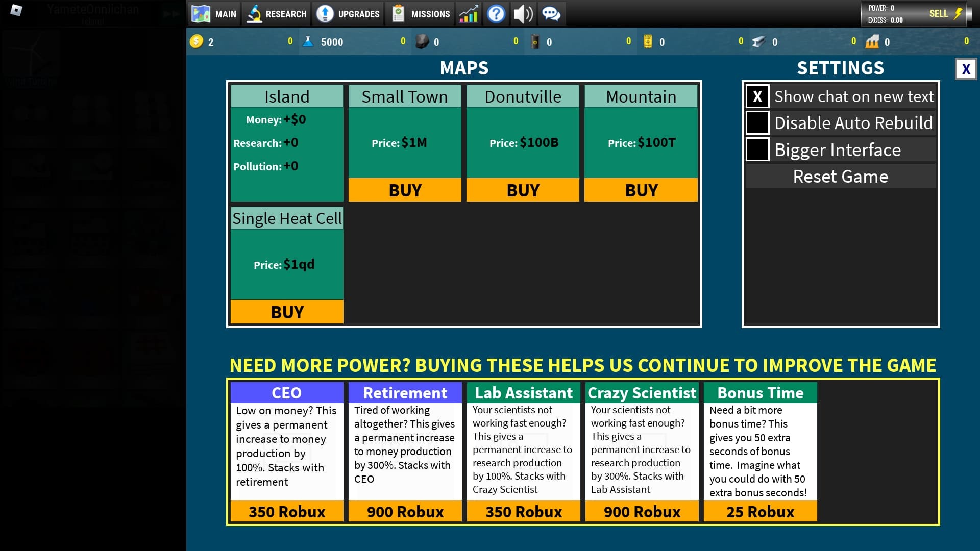Enable the Bigger Interface checkbox
This screenshot has height=551, width=980.
click(x=757, y=149)
